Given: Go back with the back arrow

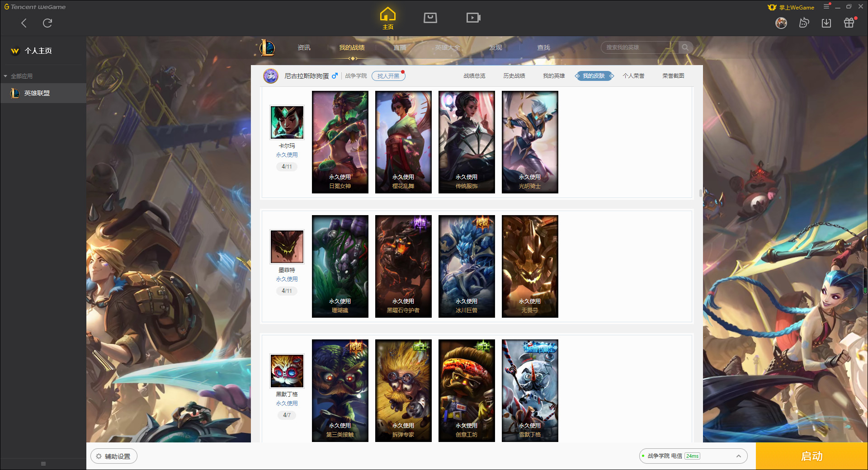Looking at the screenshot, I should click(24, 23).
